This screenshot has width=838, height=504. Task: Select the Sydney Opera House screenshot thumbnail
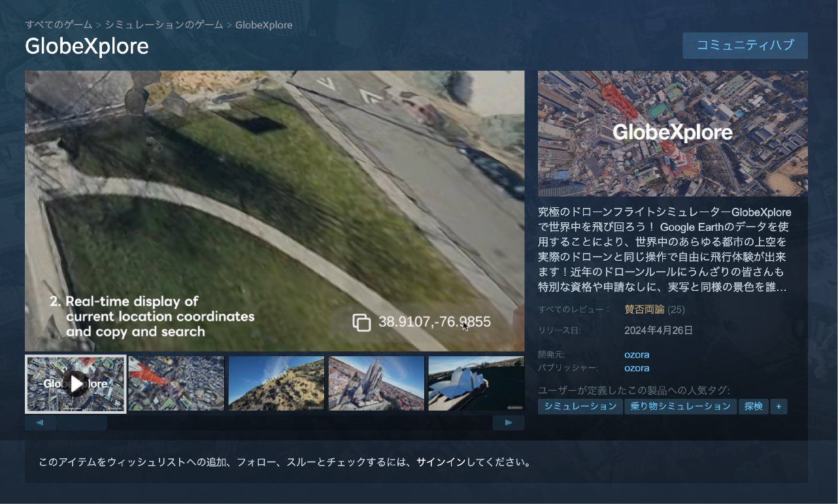point(477,383)
